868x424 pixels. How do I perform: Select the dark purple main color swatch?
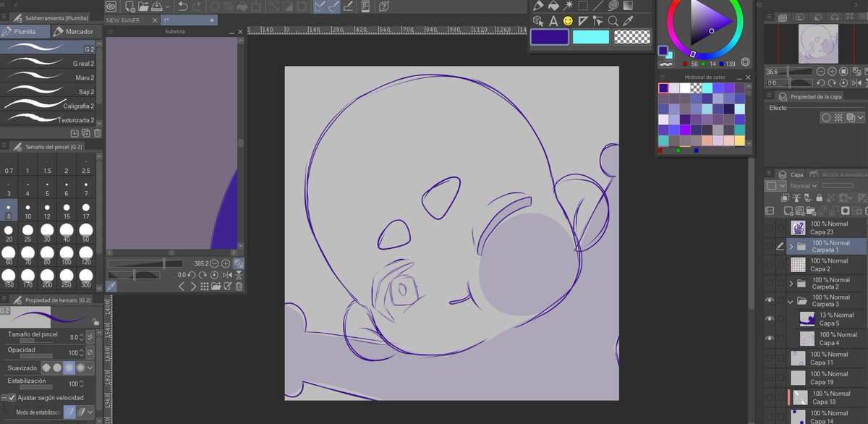[x=549, y=37]
